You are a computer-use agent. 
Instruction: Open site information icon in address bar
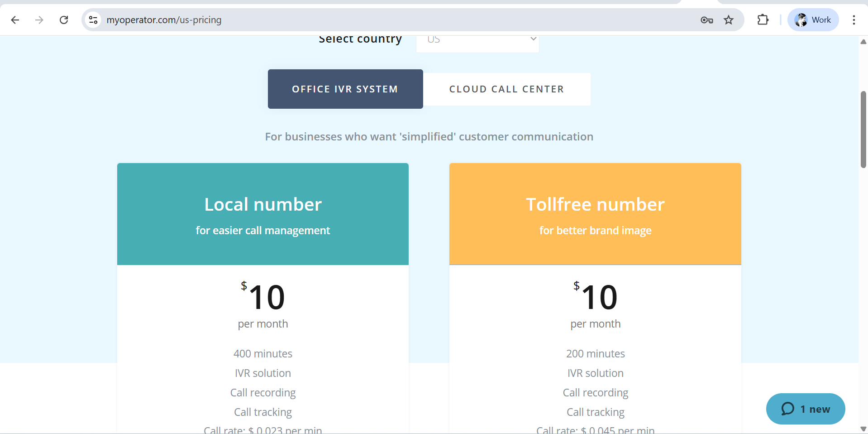(x=93, y=20)
